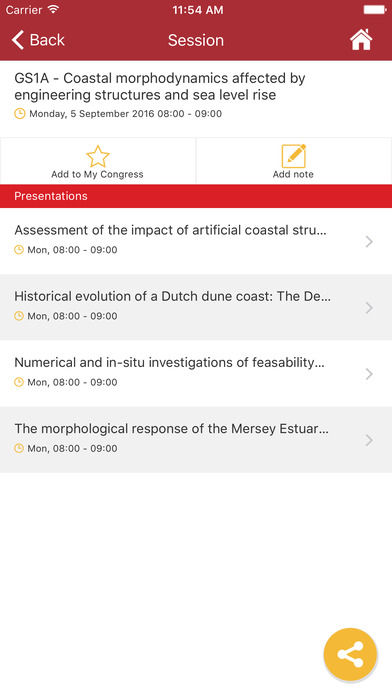The height and width of the screenshot is (696, 392).
Task: Tap the star icon for My Congress
Action: (x=97, y=156)
